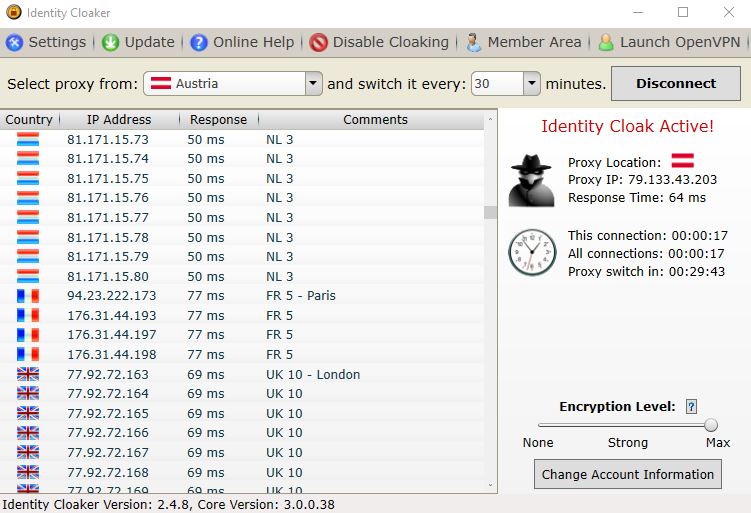The image size is (751, 513).
Task: Click the French flag for 176.31.44.197
Action: click(x=28, y=335)
